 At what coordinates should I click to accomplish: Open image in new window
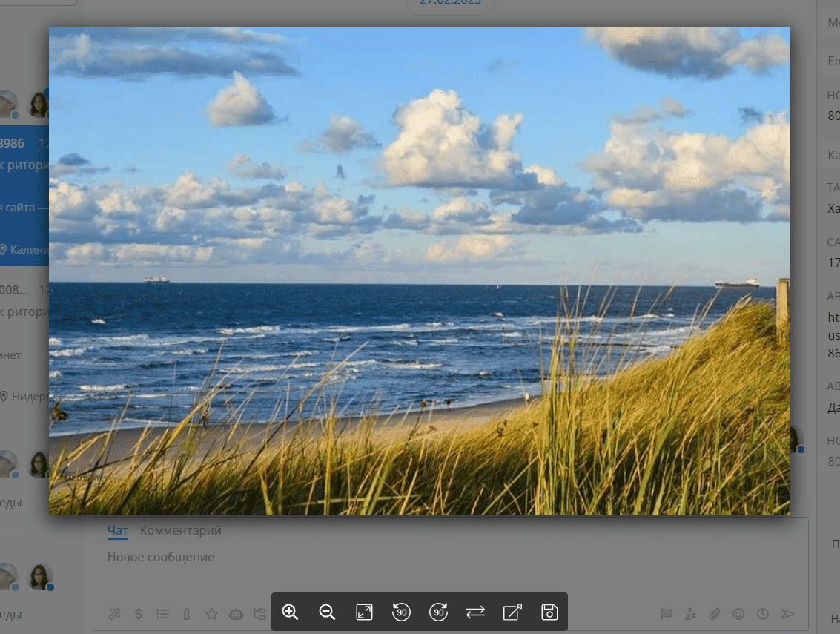(x=512, y=612)
